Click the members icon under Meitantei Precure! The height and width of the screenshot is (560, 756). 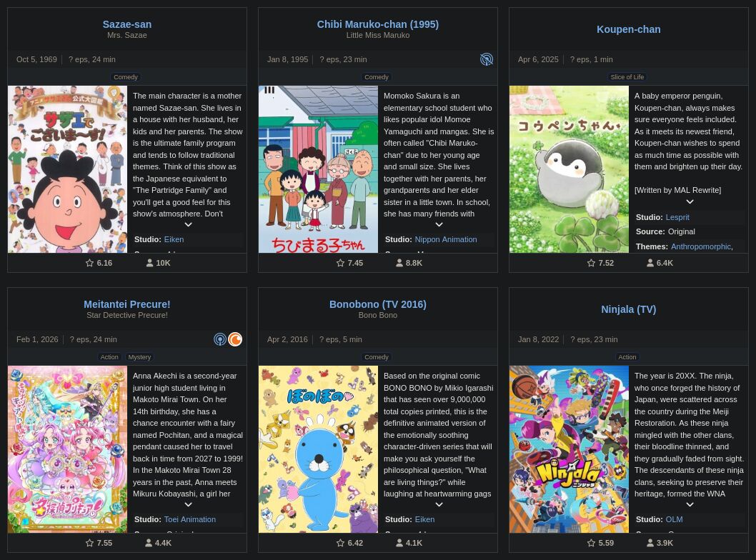coord(149,543)
